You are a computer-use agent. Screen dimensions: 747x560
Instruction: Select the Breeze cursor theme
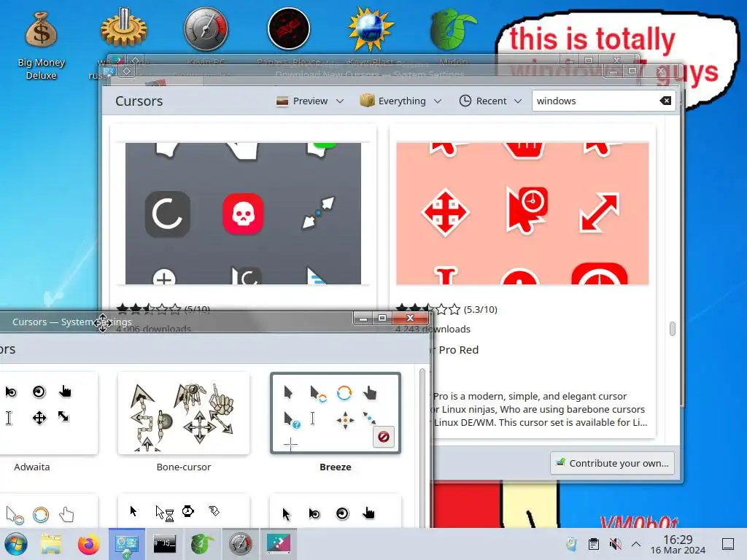(x=336, y=421)
